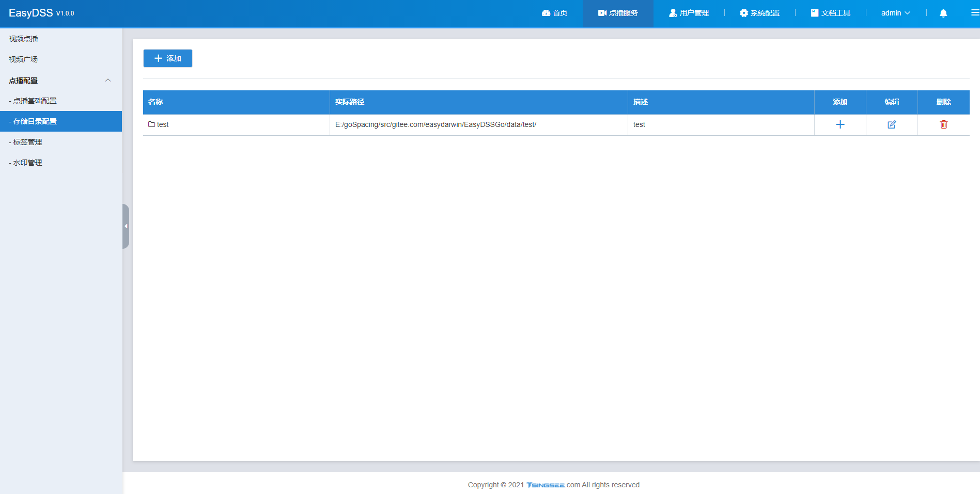Screen dimensions: 980x494
Task: Click the plus icon in test row
Action: (840, 124)
